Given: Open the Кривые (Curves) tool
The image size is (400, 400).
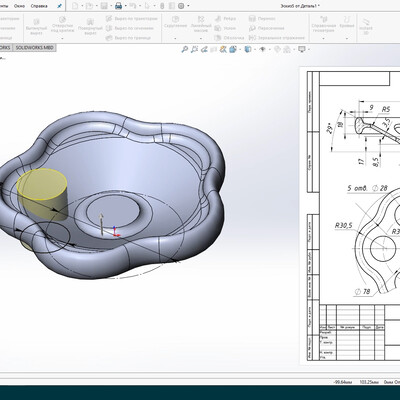Looking at the screenshot, I should (347, 22).
